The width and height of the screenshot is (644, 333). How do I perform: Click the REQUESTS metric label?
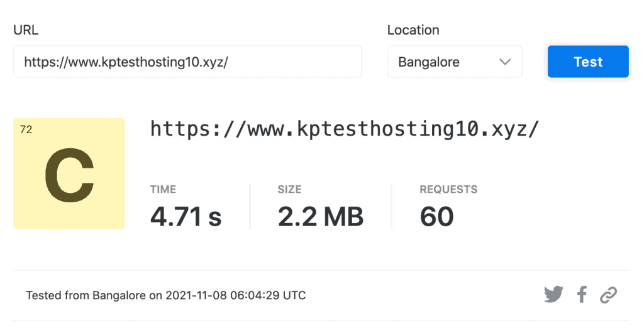(448, 189)
